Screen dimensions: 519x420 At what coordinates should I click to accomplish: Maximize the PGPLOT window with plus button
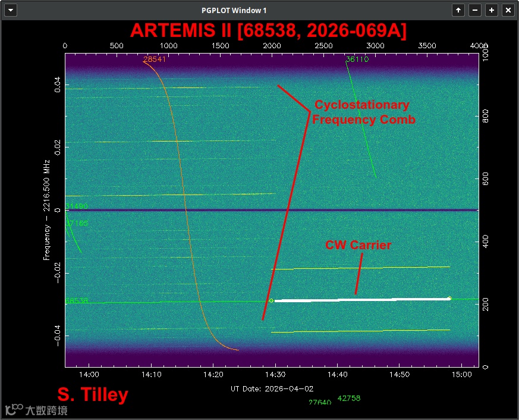coord(492,10)
